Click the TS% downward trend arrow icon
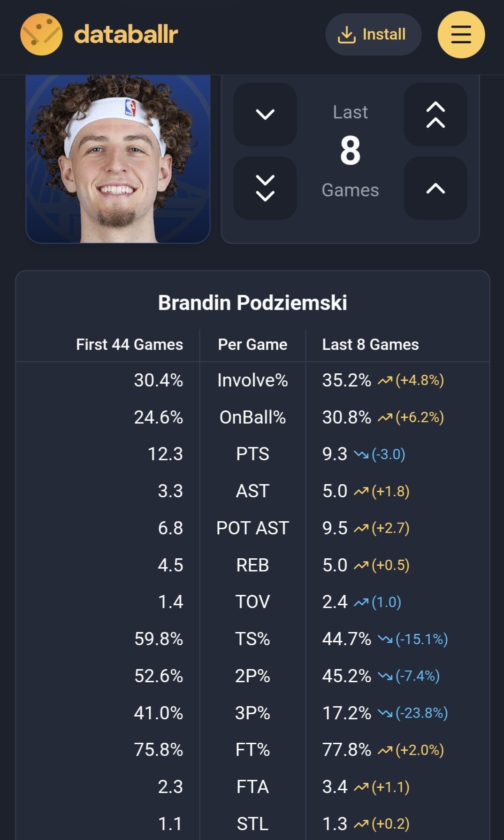The width and height of the screenshot is (504, 840). point(385,639)
